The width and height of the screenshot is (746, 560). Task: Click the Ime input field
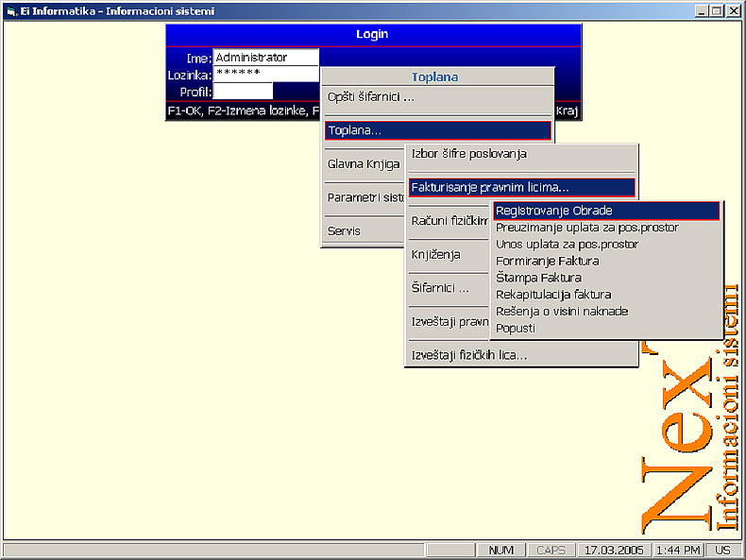click(x=266, y=58)
